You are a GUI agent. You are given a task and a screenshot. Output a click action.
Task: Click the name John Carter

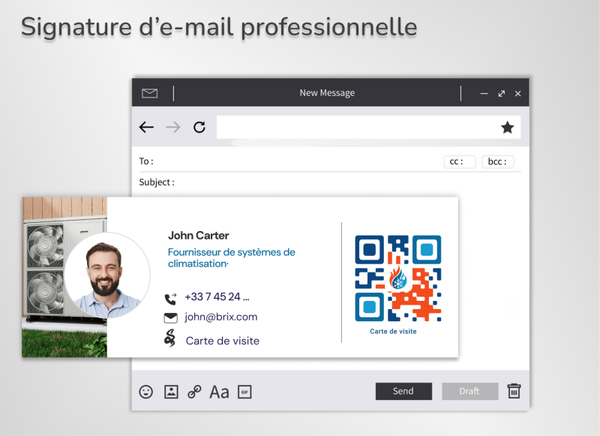(x=199, y=235)
